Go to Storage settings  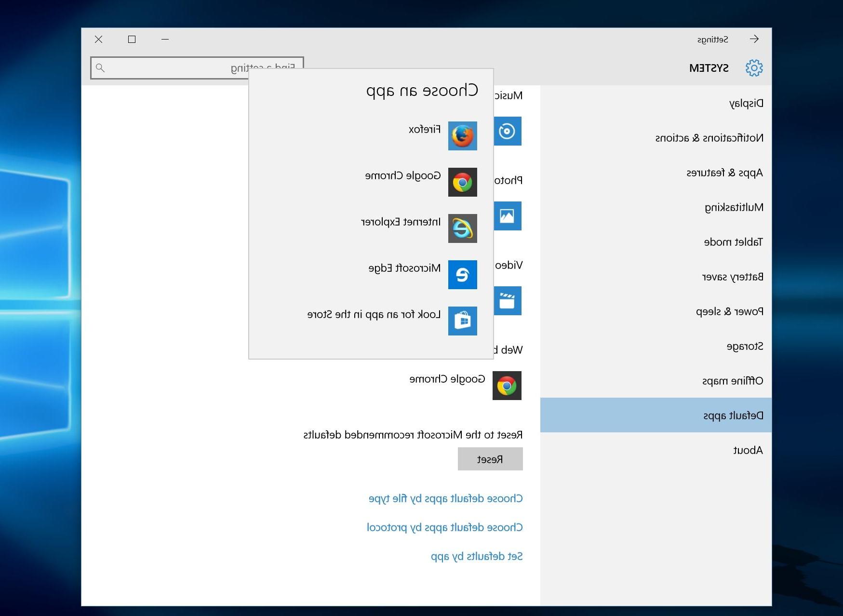656,346
